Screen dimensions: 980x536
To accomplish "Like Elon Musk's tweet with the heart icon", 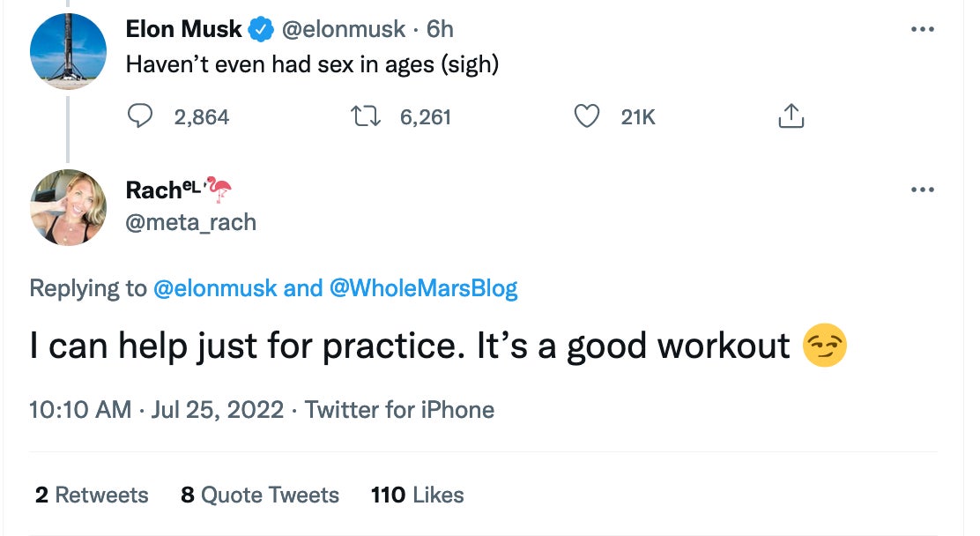I will point(587,115).
